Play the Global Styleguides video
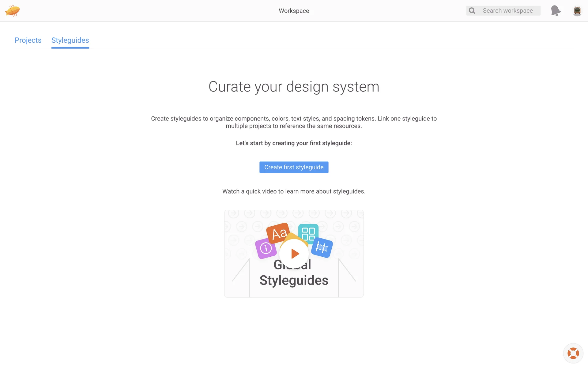Viewport: 588px width, 368px height. coord(294,254)
